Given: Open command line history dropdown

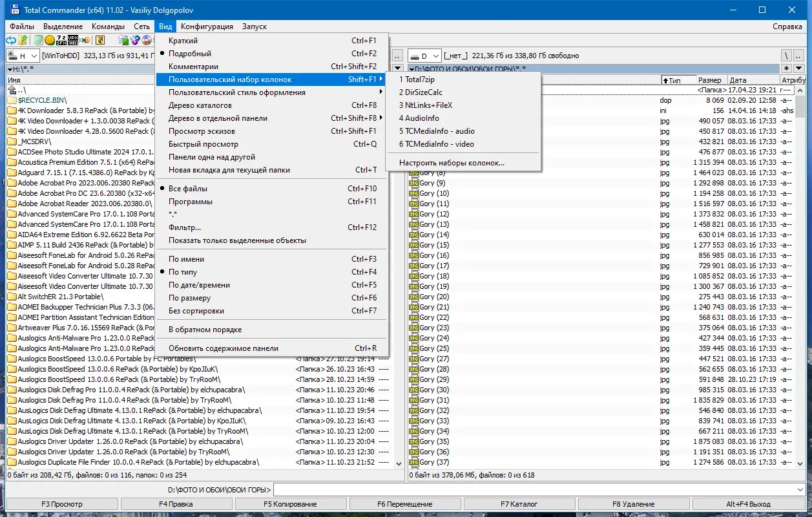Looking at the screenshot, I should (x=800, y=490).
